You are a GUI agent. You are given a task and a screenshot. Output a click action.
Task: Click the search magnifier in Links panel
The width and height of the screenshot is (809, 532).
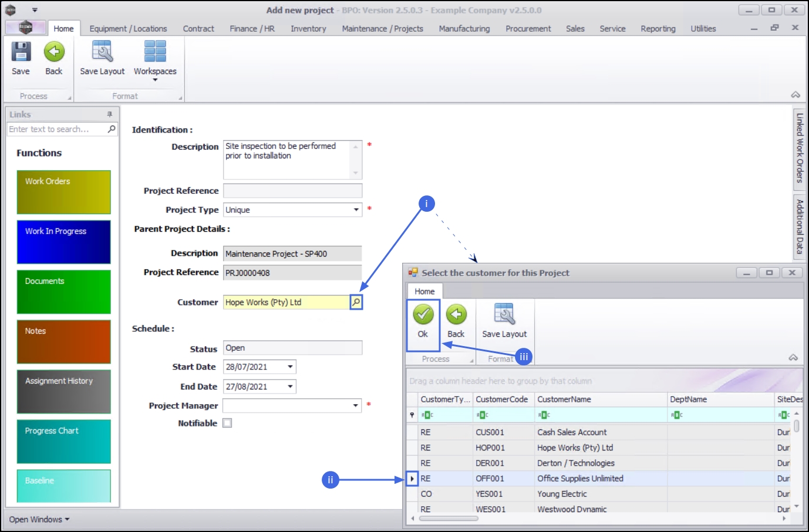point(112,129)
